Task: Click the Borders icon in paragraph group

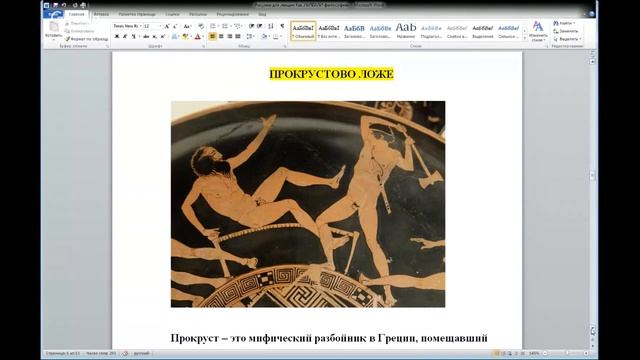Action: (277, 37)
